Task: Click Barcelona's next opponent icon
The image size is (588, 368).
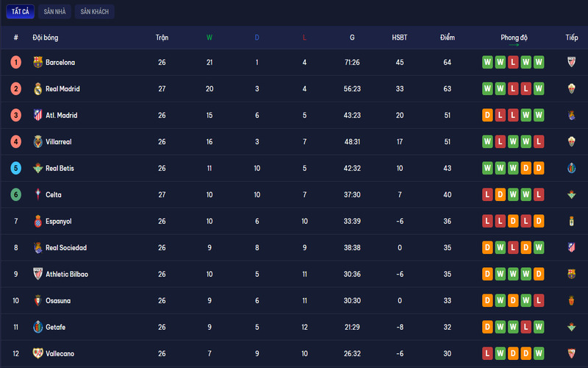Action: tap(571, 63)
